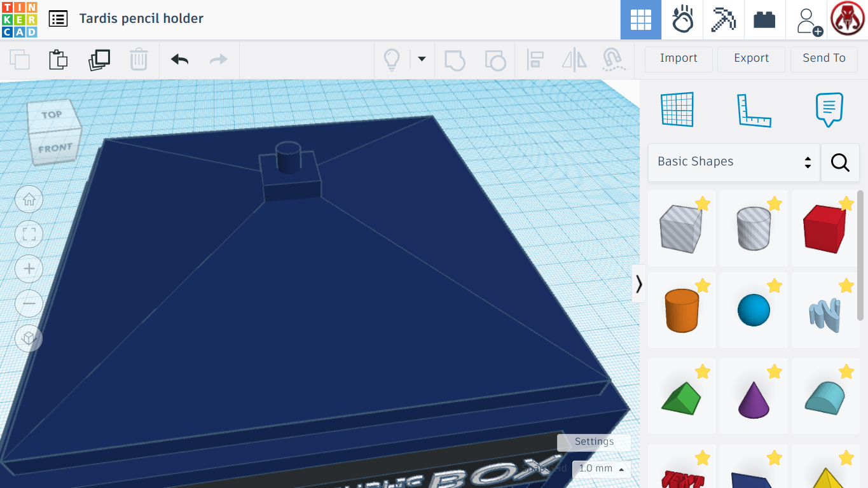868x488 pixels.
Task: Toggle favorite star on Sphere
Action: (774, 286)
